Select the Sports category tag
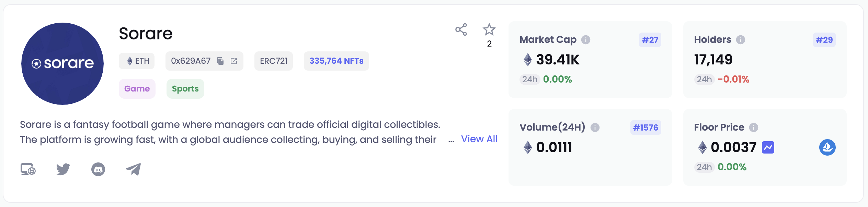The width and height of the screenshot is (868, 207). click(185, 89)
